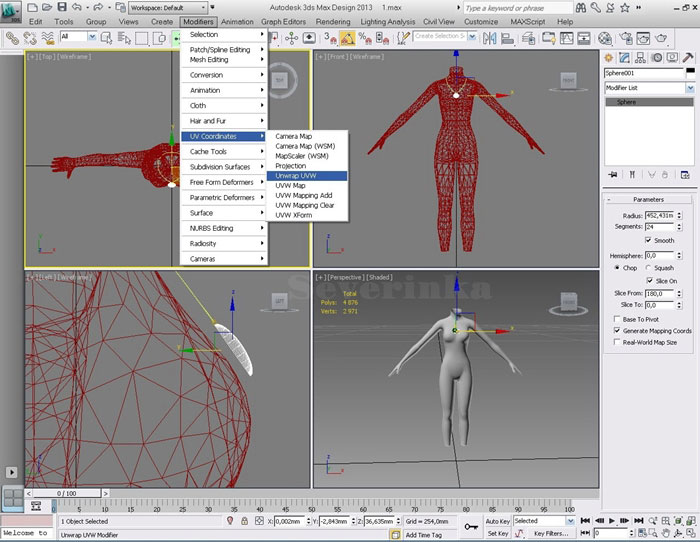The image size is (700, 542).
Task: Click the Mirror tool icon
Action: pyautogui.click(x=490, y=38)
